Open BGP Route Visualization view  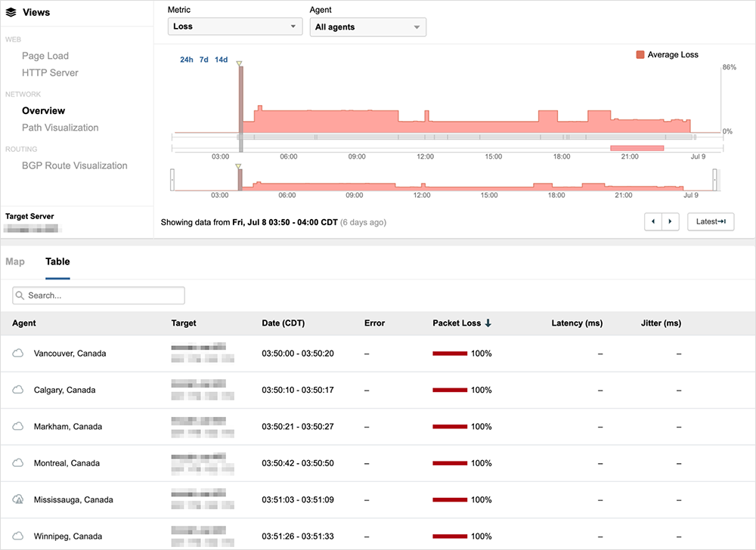75,165
